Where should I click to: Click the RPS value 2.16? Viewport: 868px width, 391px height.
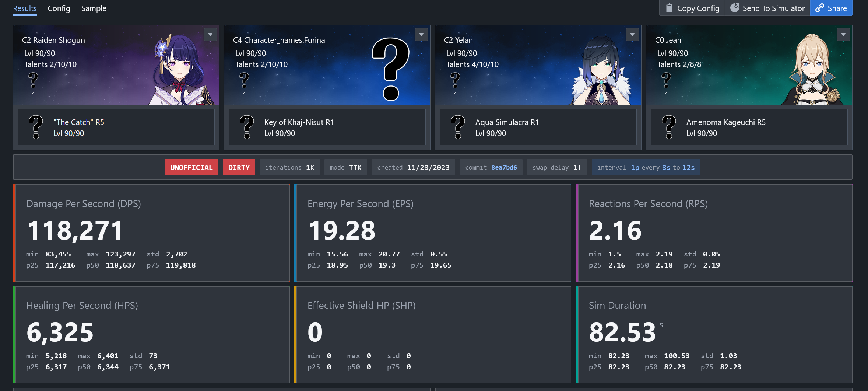click(x=615, y=230)
